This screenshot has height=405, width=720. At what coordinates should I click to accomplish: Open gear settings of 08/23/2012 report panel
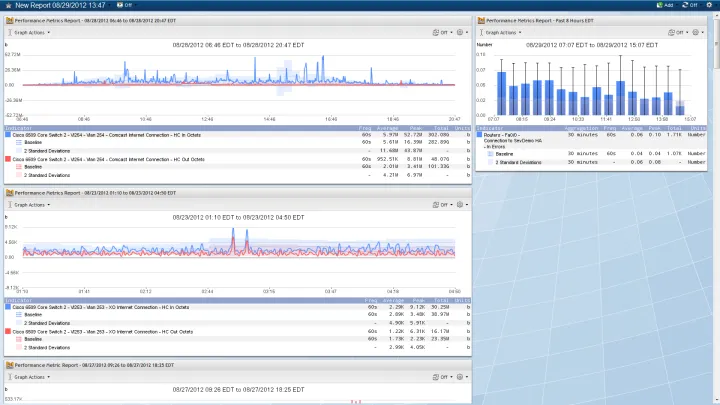click(459, 204)
